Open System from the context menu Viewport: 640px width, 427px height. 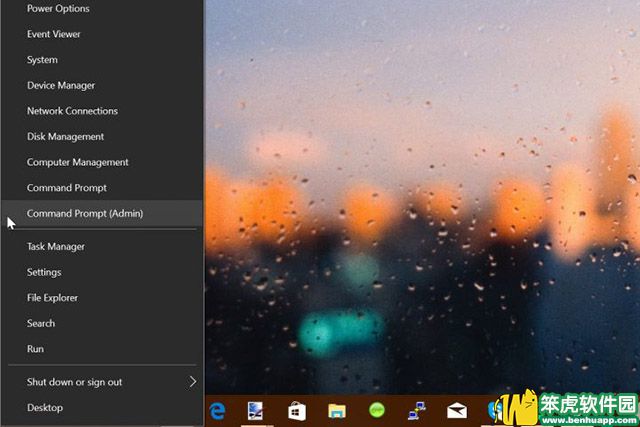[42, 60]
